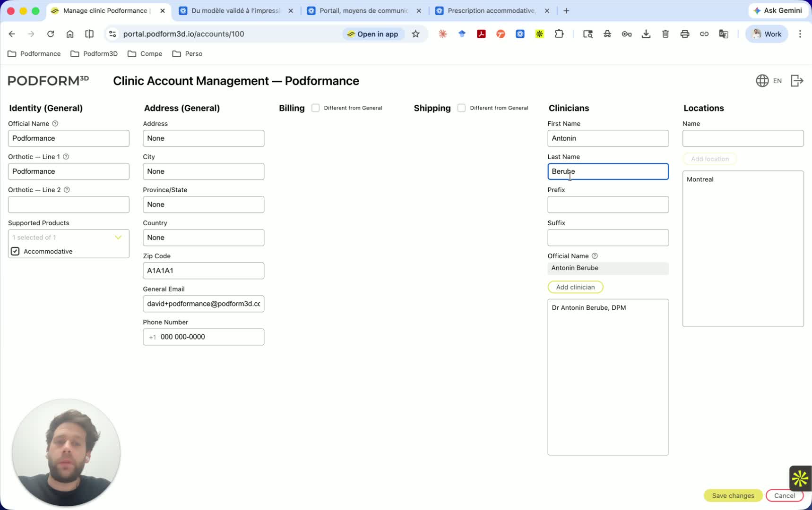
Task: Uncheck the Accommodative product checkbox
Action: click(16, 251)
